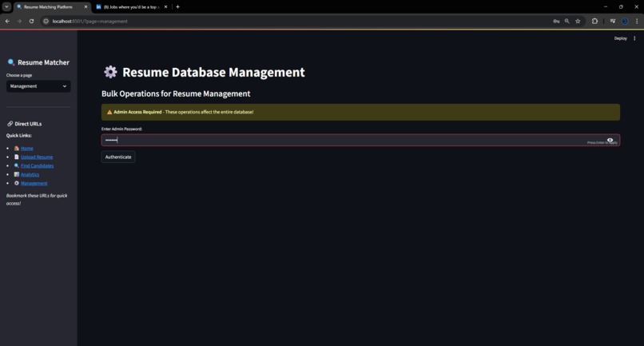644x346 pixels.
Task: Open the Home quick link
Action: 27,149
